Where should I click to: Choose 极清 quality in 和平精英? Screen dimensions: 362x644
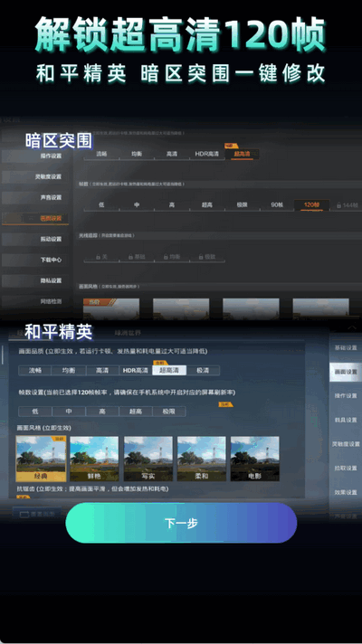(203, 371)
